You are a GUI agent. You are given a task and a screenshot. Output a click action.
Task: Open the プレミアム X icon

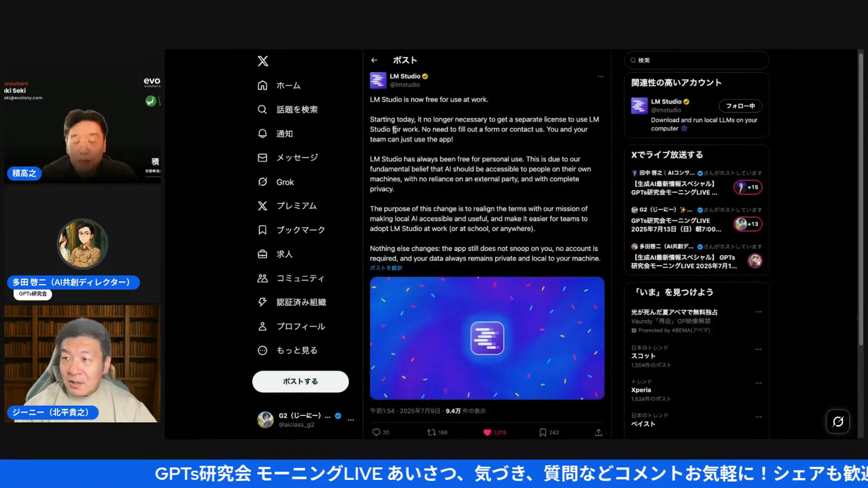coord(262,206)
